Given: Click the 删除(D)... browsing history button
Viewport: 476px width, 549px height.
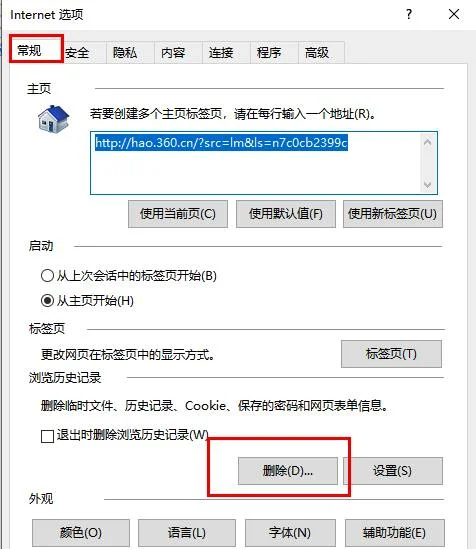Looking at the screenshot, I should pos(288,471).
